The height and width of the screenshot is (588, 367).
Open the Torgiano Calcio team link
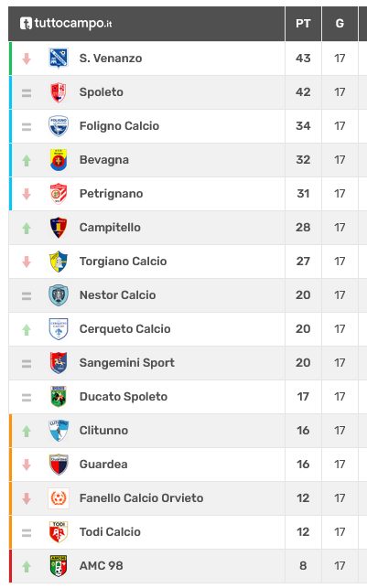point(123,261)
